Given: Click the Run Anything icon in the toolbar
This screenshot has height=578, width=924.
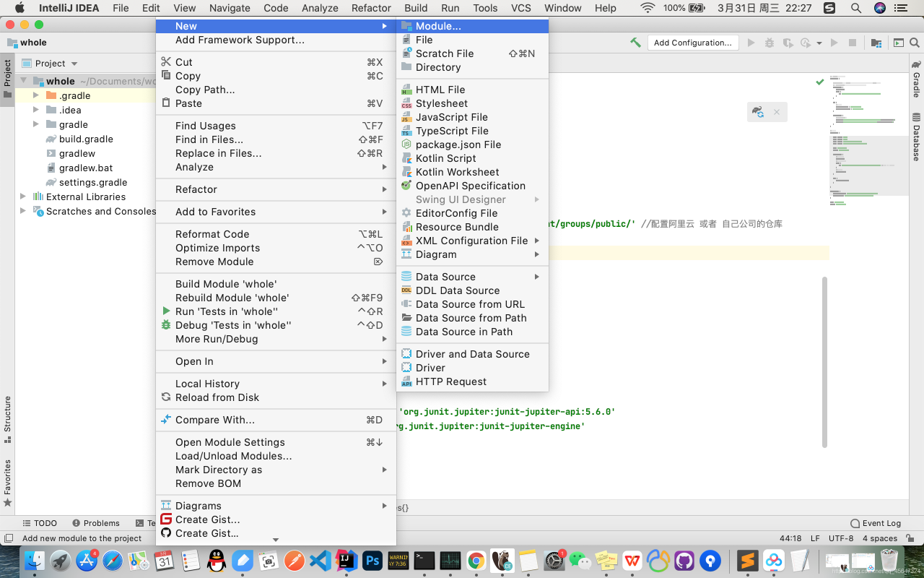Looking at the screenshot, I should click(898, 43).
